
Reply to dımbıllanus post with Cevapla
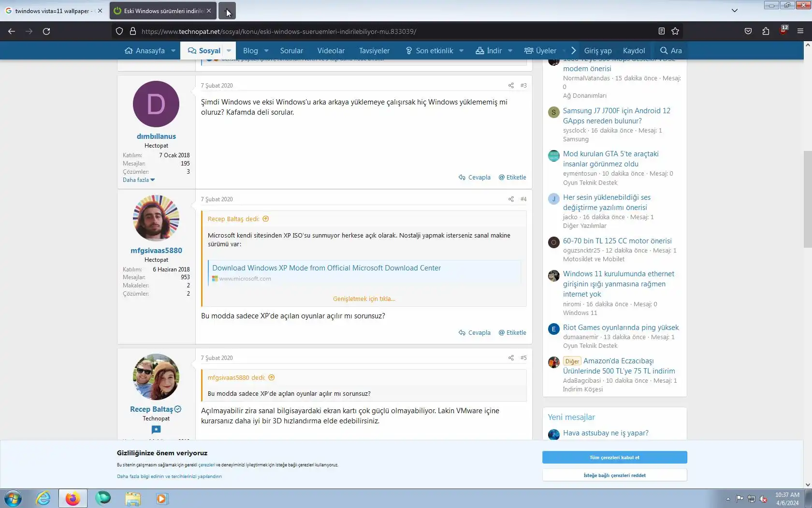475,178
